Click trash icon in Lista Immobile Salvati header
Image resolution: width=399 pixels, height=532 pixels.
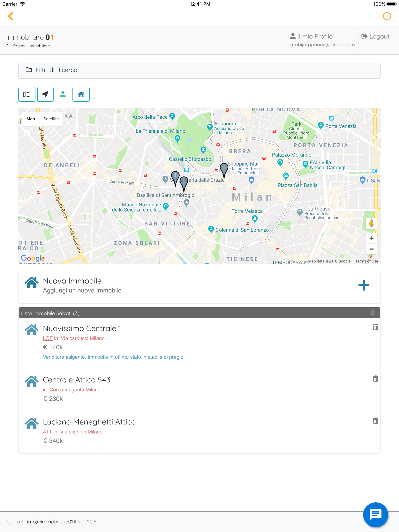click(372, 312)
